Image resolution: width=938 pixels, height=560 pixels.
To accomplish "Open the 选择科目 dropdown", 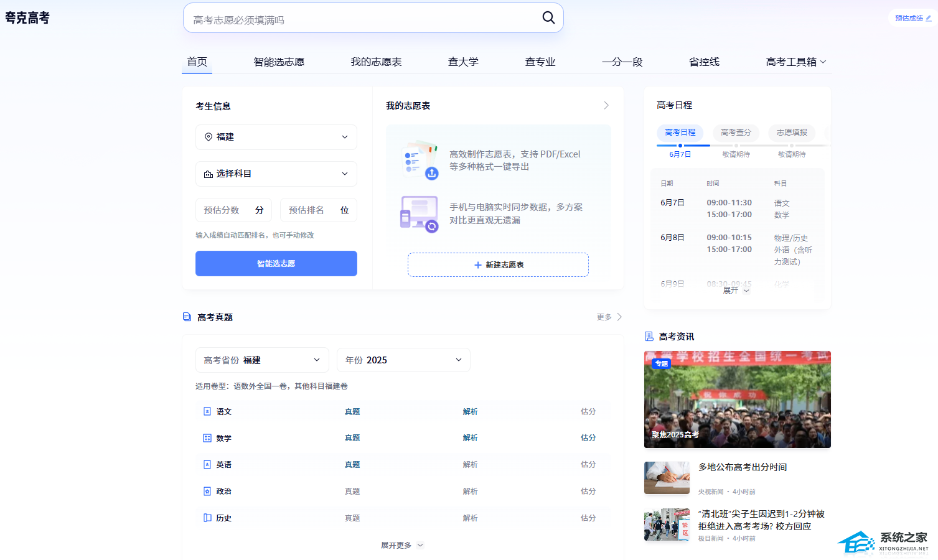I will click(x=276, y=174).
